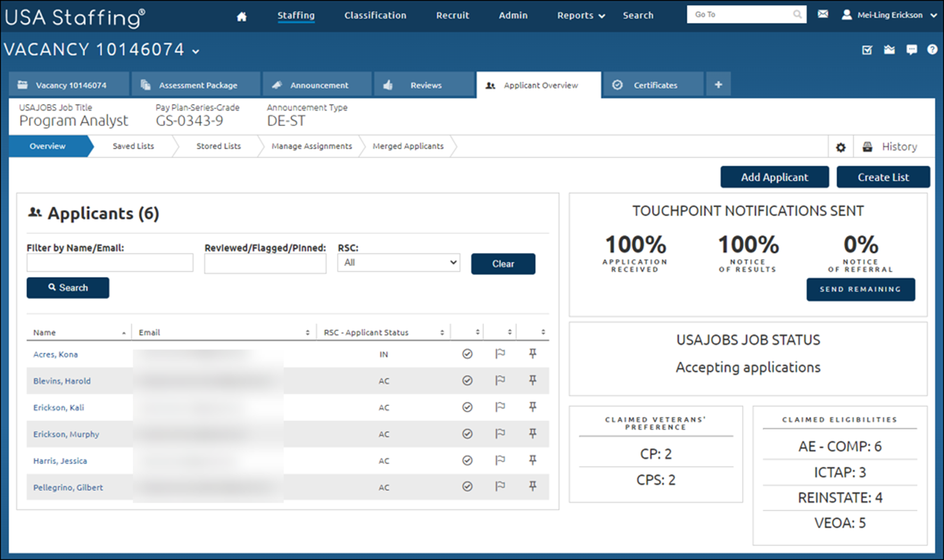The image size is (944, 560).
Task: Pin applicant Acres, Kona
Action: coord(532,354)
